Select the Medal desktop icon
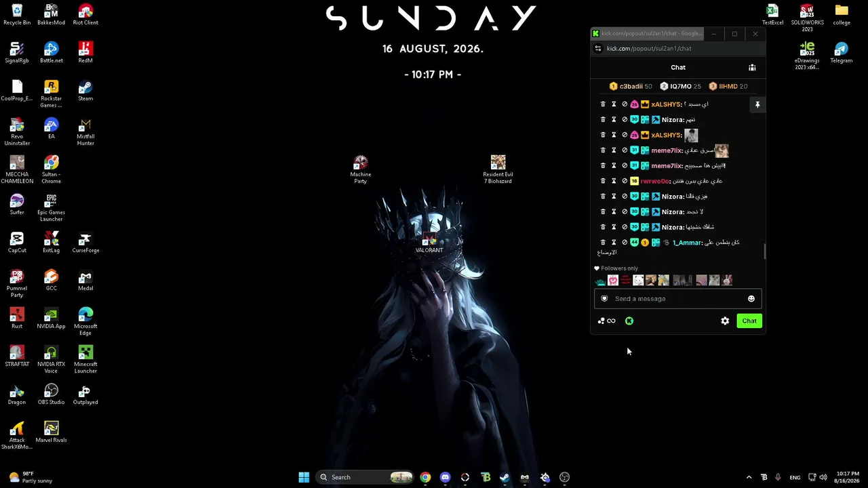Image resolution: width=868 pixels, height=488 pixels. tap(85, 281)
